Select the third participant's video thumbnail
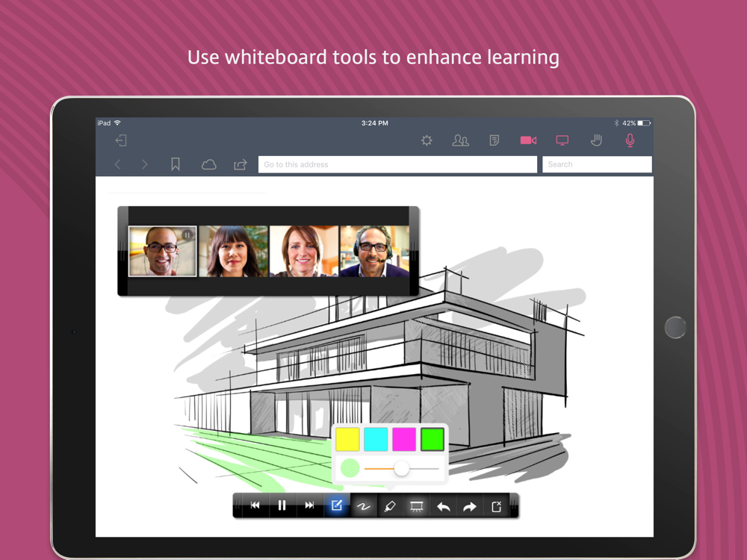 point(304,251)
